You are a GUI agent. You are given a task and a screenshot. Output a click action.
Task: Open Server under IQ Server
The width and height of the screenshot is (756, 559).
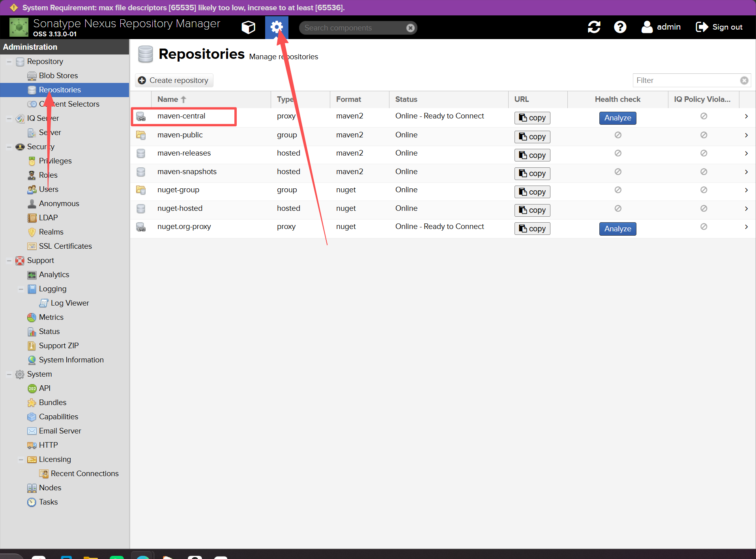(50, 133)
